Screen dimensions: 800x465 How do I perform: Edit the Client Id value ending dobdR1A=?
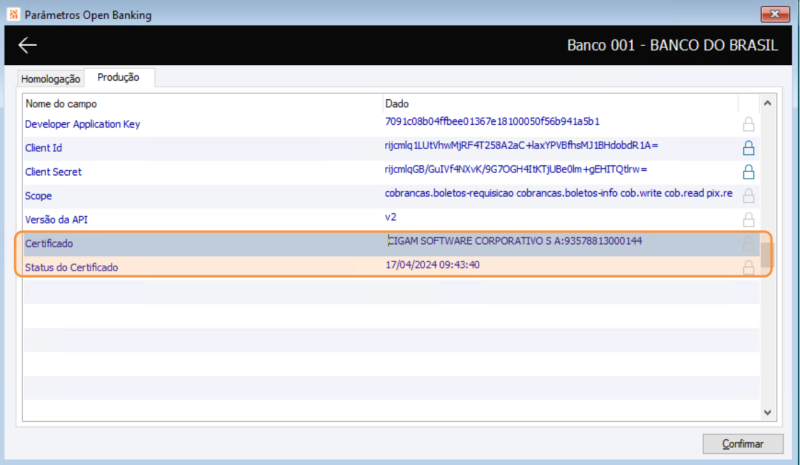click(x=521, y=145)
